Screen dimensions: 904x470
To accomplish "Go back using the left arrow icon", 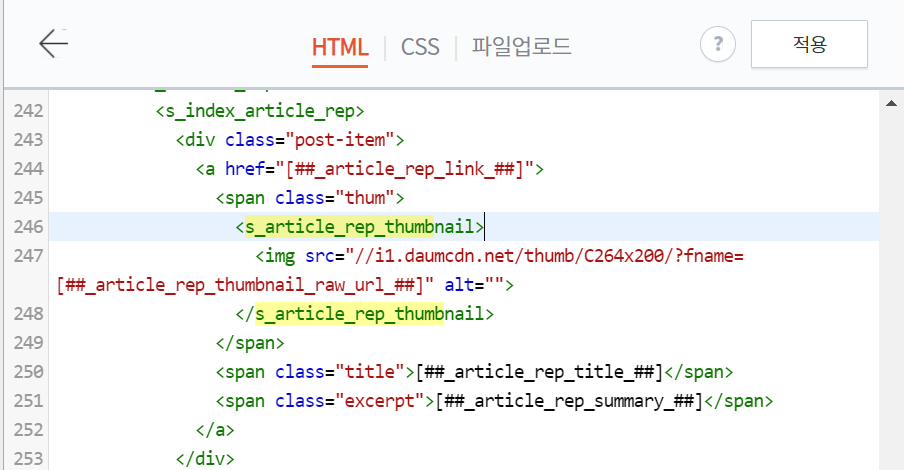I will tap(54, 44).
